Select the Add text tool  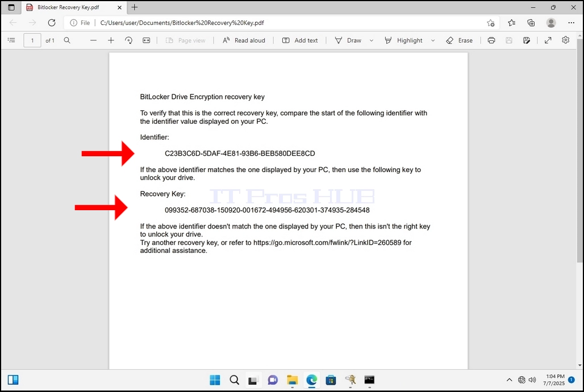(x=300, y=40)
